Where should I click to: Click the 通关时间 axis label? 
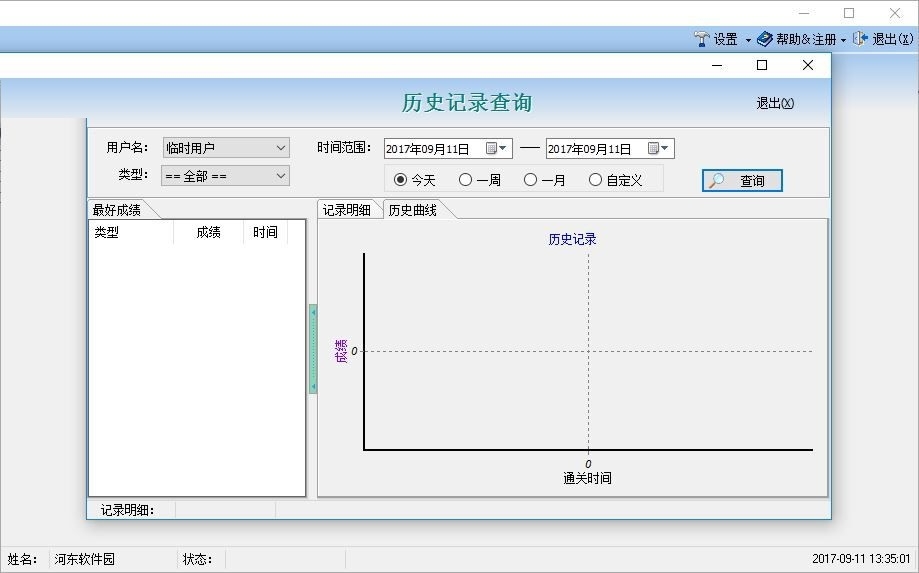587,478
